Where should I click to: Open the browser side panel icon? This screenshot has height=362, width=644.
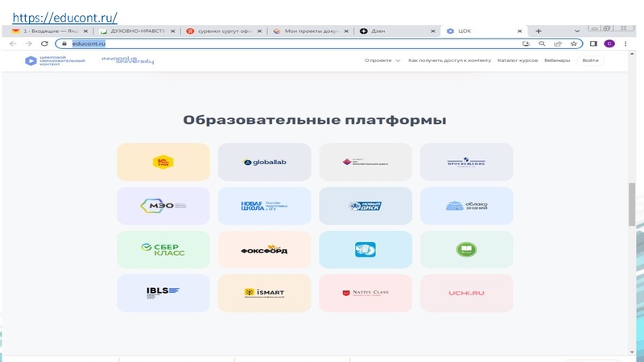coord(593,43)
